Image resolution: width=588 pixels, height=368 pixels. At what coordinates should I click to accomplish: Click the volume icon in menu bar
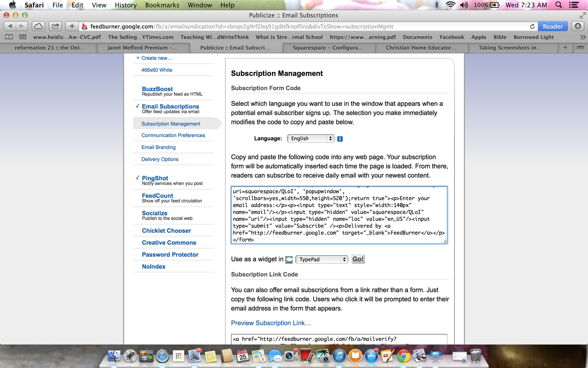464,5
